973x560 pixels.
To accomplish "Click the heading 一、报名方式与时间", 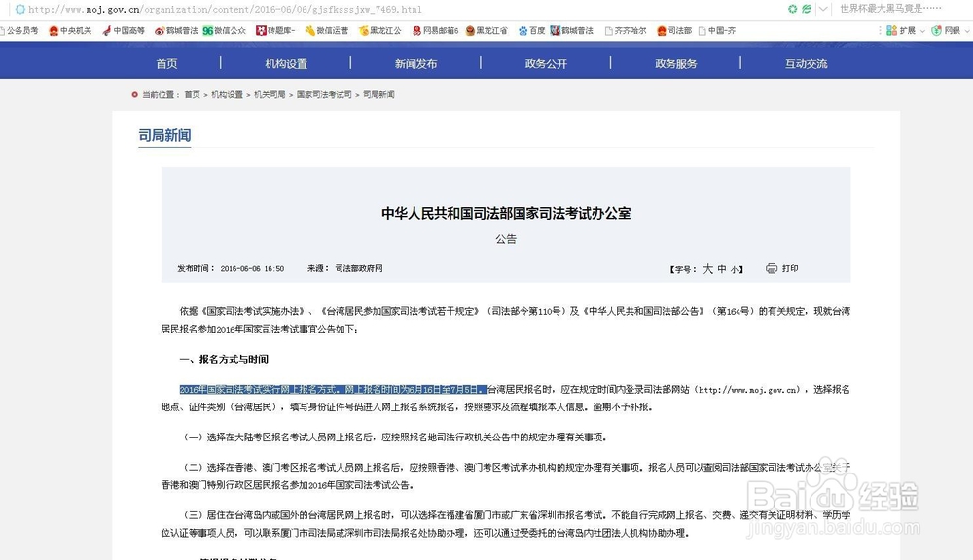I will (224, 359).
